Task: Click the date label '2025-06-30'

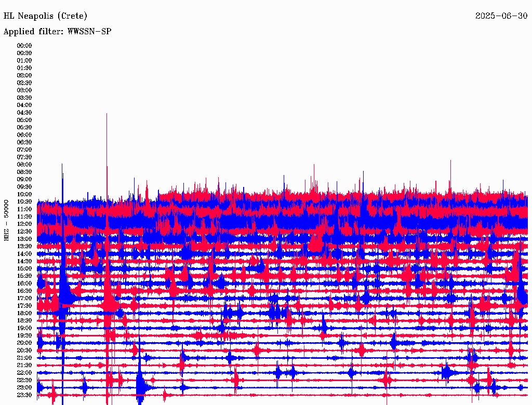Action: tap(501, 16)
